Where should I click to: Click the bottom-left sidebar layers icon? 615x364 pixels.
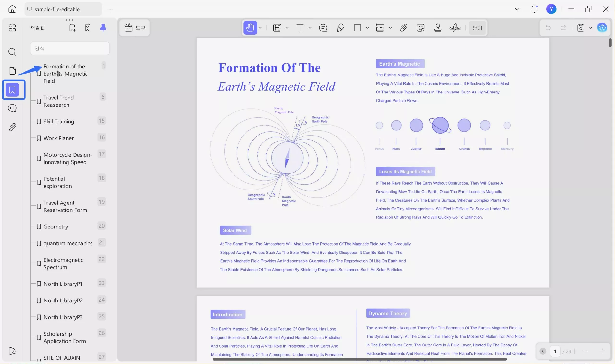(x=12, y=351)
